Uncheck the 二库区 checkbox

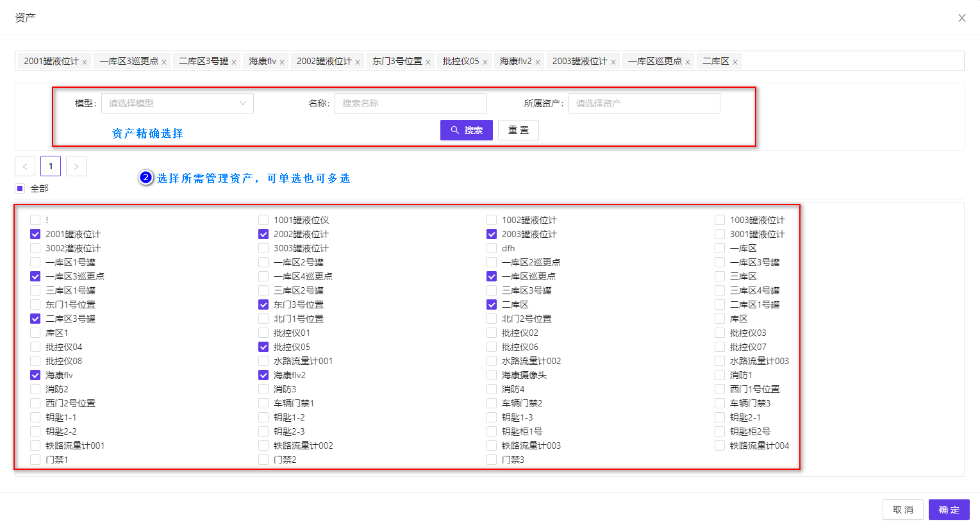pos(492,304)
